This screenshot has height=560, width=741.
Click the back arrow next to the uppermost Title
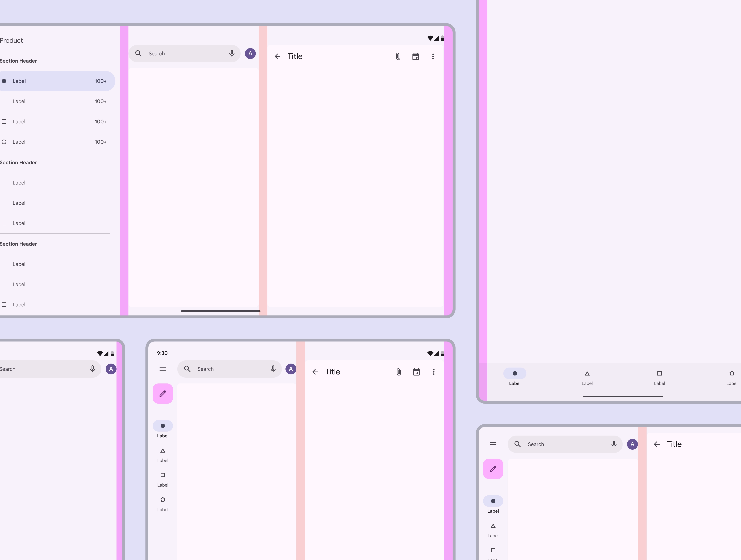(x=278, y=56)
